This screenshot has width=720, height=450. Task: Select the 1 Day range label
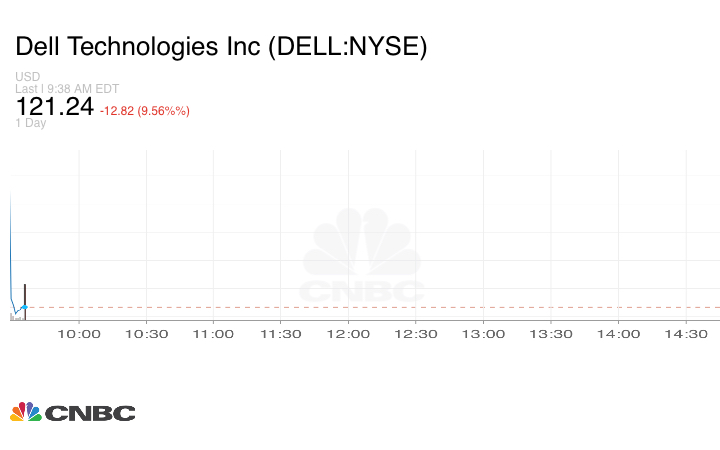point(31,124)
